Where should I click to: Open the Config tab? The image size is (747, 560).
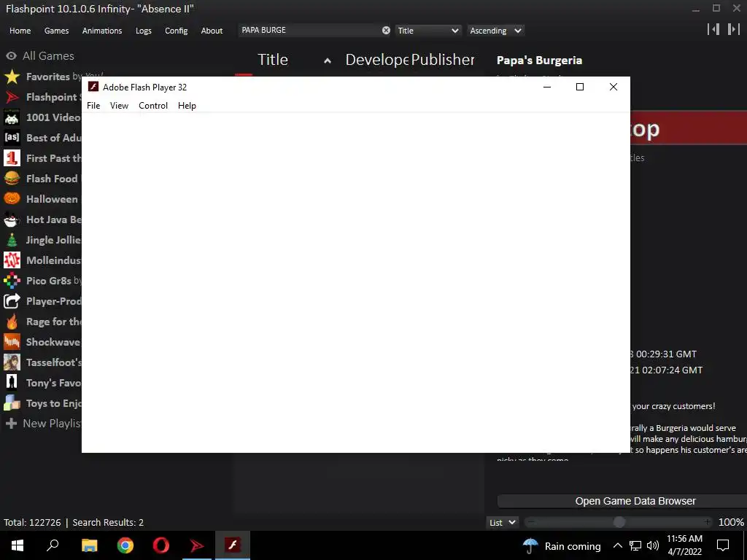tap(177, 31)
